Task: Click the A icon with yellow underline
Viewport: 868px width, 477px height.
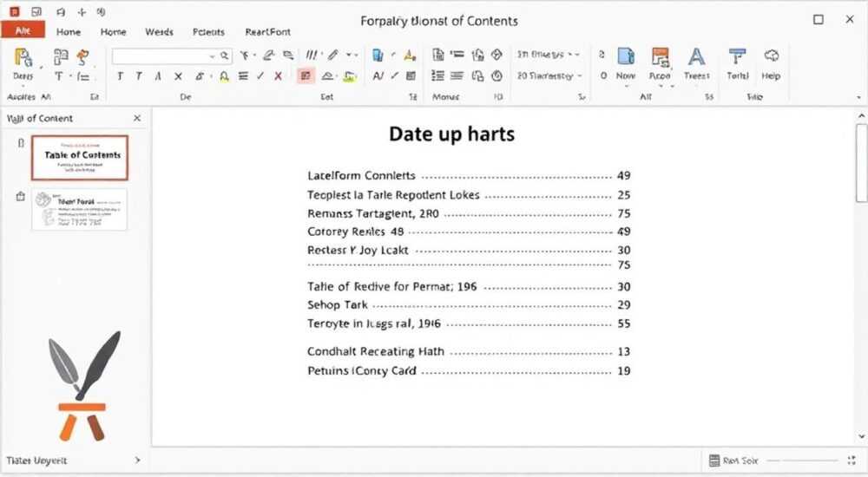Action: pos(410,55)
